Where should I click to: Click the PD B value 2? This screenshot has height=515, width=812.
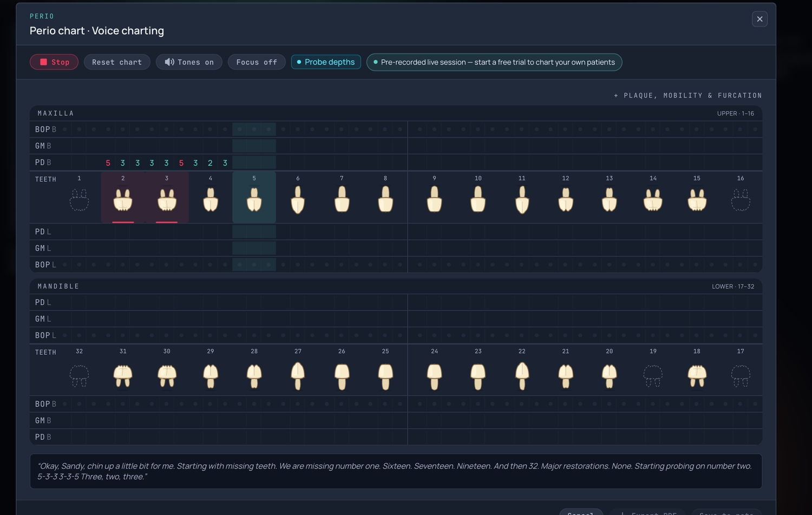210,163
